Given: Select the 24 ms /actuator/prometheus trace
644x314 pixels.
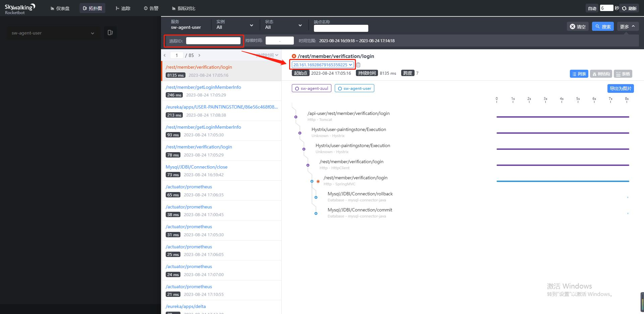Looking at the screenshot, I should (221, 270).
